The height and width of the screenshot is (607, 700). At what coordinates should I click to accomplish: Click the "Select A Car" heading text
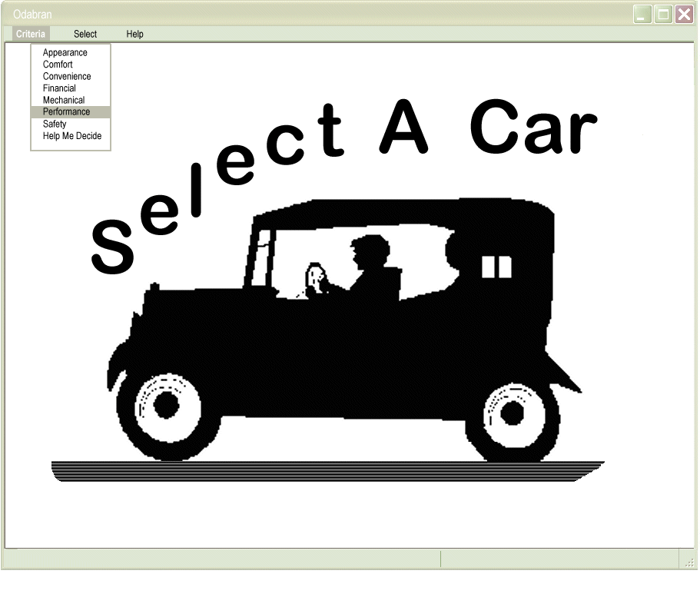[x=346, y=154]
